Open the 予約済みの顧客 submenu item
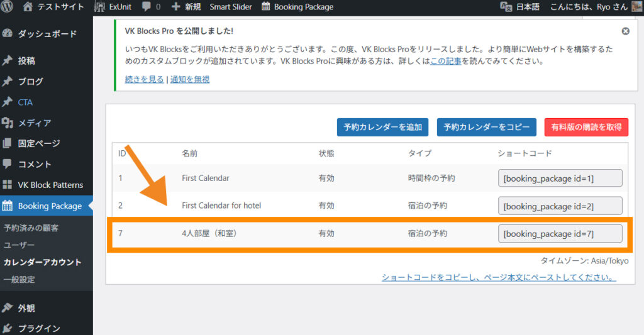The image size is (644, 335). pyautogui.click(x=31, y=228)
